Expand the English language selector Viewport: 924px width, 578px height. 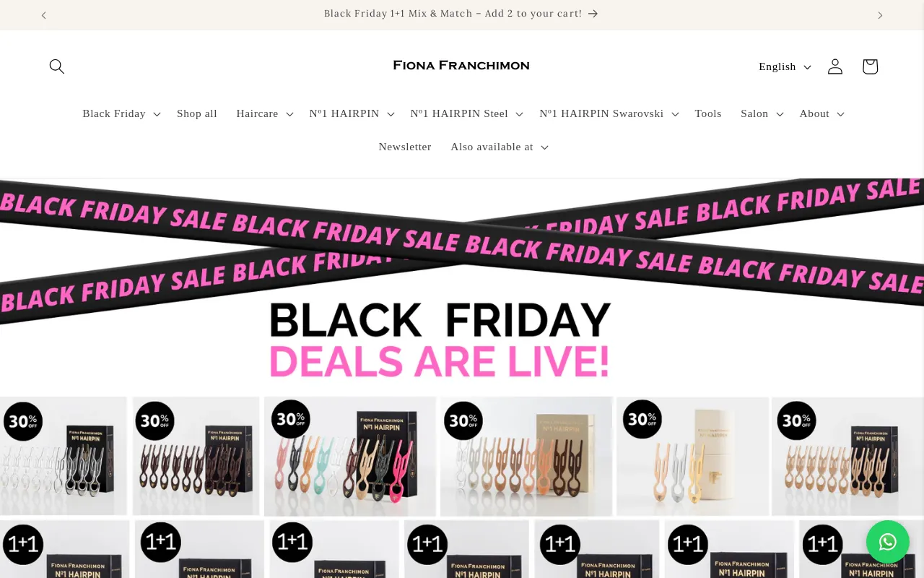(x=785, y=66)
